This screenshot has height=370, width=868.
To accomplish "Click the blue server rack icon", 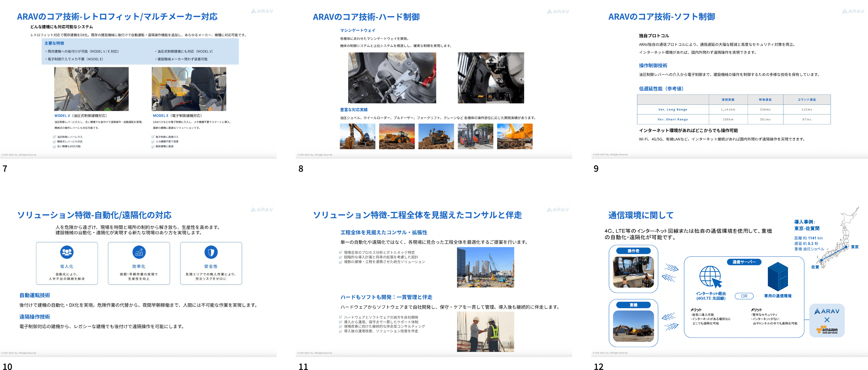I will [x=778, y=277].
